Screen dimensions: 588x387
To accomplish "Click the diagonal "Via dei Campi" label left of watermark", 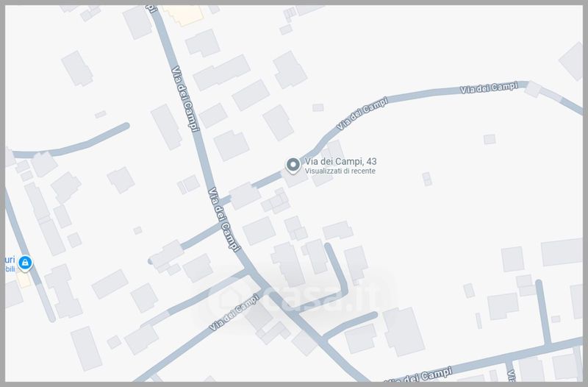I will click(234, 313).
